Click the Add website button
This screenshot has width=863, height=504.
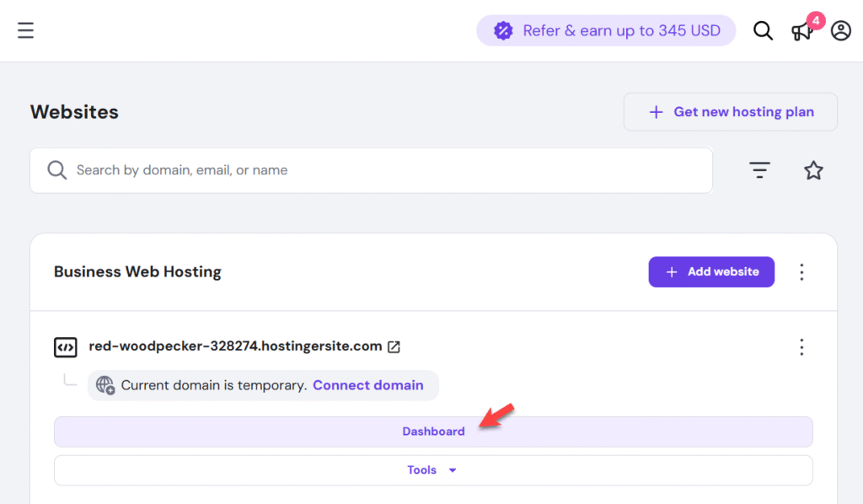point(711,272)
